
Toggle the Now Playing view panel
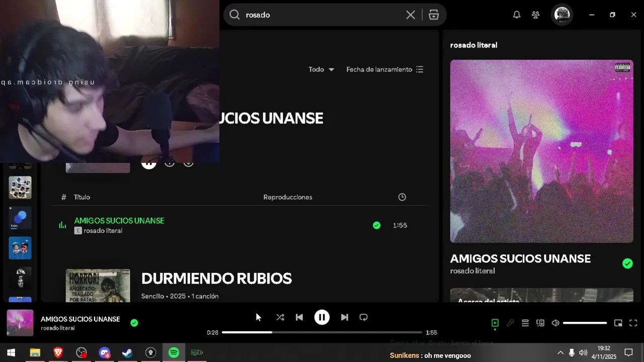tap(495, 323)
